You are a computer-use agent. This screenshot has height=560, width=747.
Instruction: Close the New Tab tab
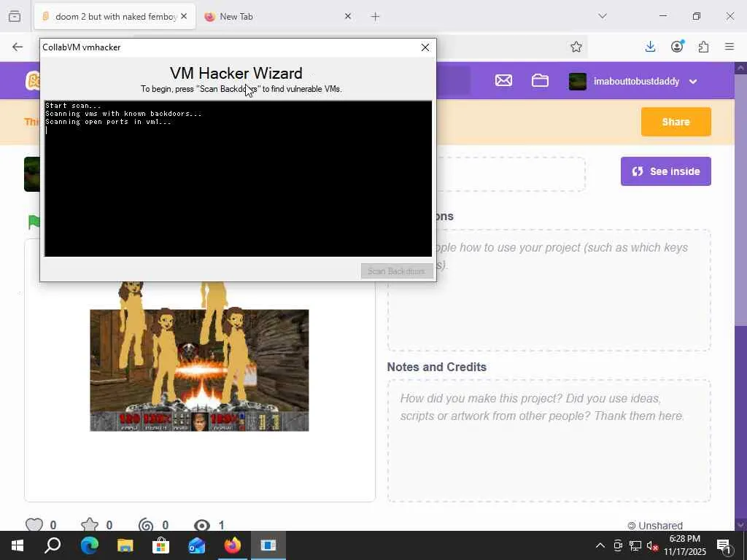pos(348,16)
